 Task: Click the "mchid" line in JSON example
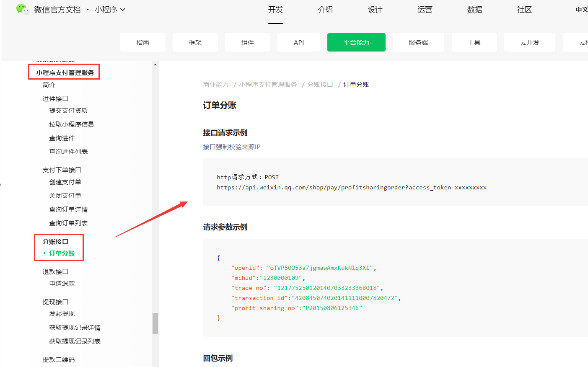click(x=268, y=278)
